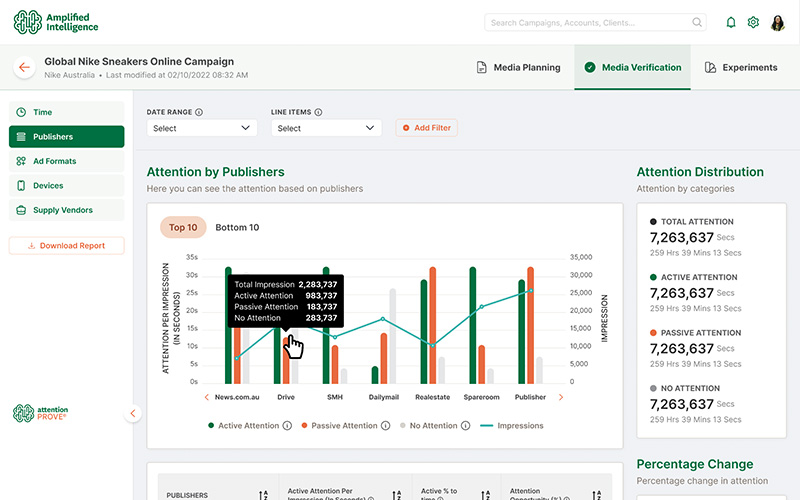The height and width of the screenshot is (500, 800).
Task: Click the ACTIVE ATTENTION label in distribution
Action: [699, 278]
